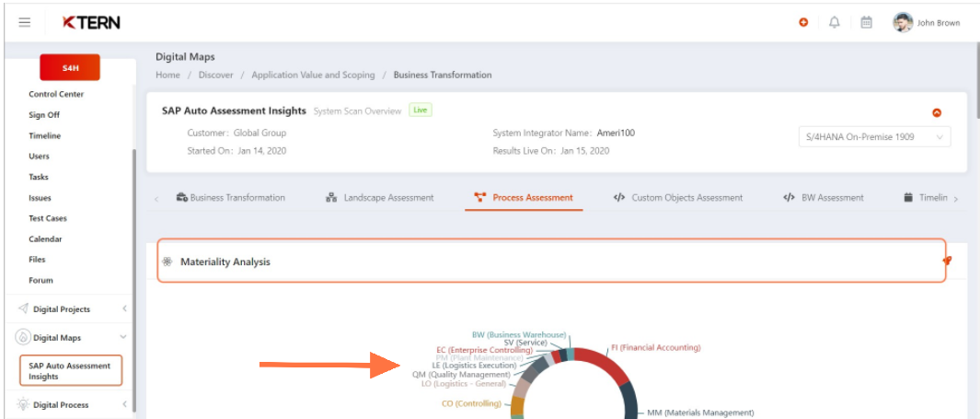Click the sidebar vertical scrollbar
Screen dimensions: 980x419
(133, 282)
